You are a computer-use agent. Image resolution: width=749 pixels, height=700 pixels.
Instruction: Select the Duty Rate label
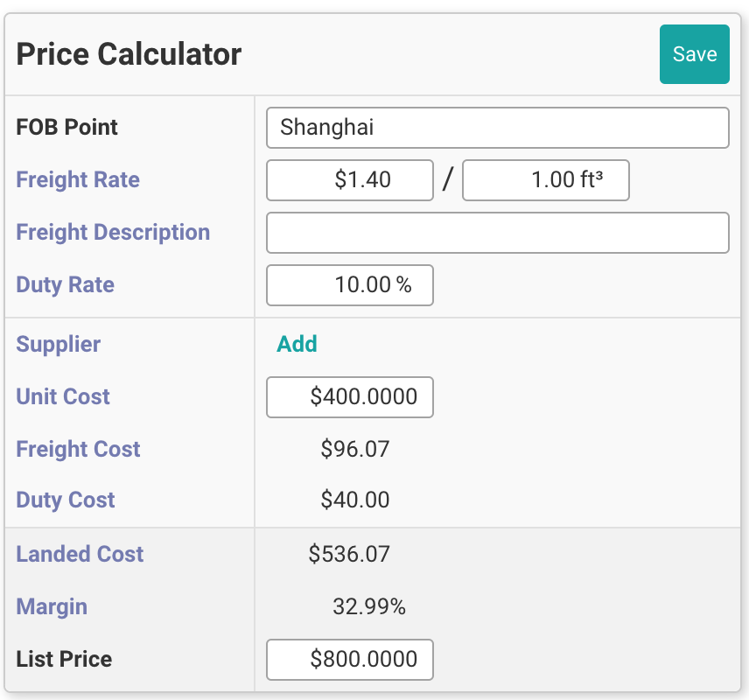click(x=65, y=285)
